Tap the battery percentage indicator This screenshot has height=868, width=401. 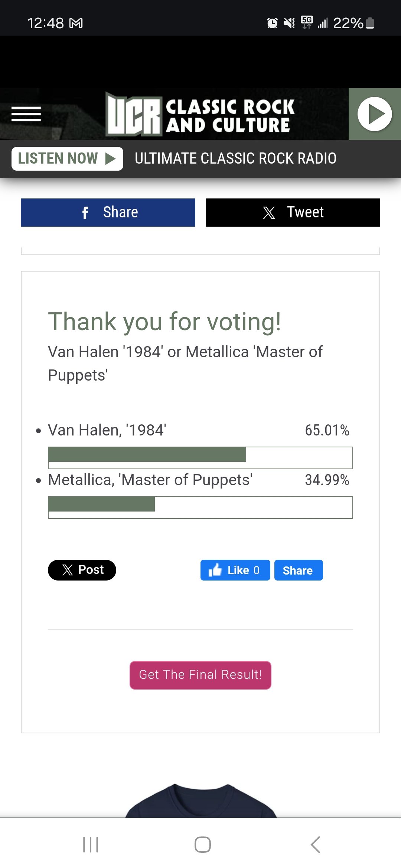coord(353,23)
